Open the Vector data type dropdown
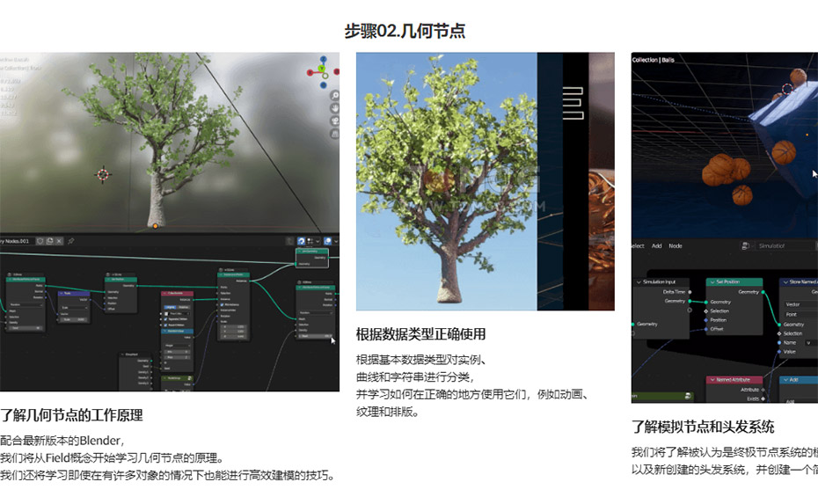 click(x=800, y=304)
